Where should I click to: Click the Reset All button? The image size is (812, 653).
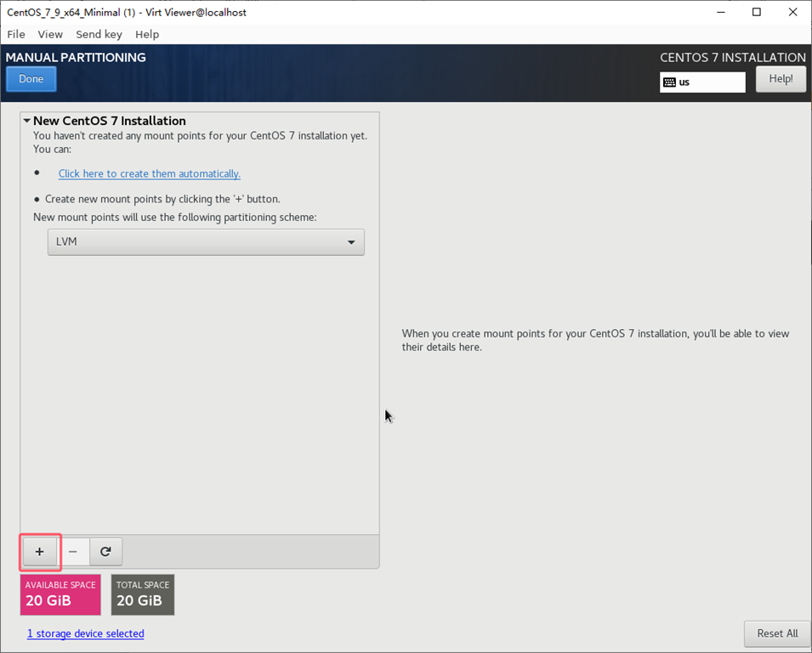point(777,633)
